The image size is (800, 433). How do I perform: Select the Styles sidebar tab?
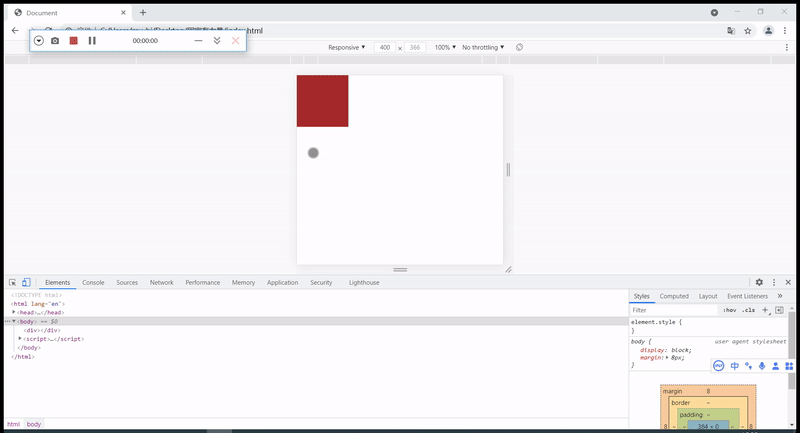[x=642, y=296]
